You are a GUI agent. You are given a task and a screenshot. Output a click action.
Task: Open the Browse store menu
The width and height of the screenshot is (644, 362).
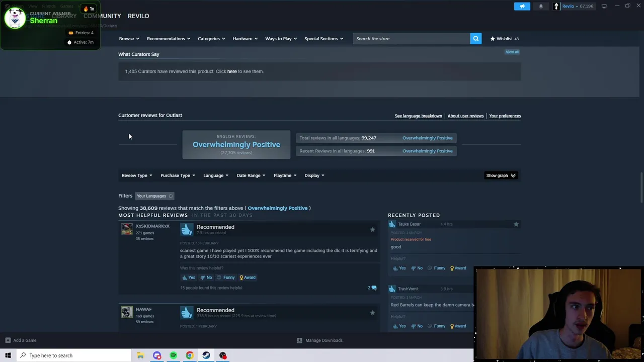(x=129, y=39)
